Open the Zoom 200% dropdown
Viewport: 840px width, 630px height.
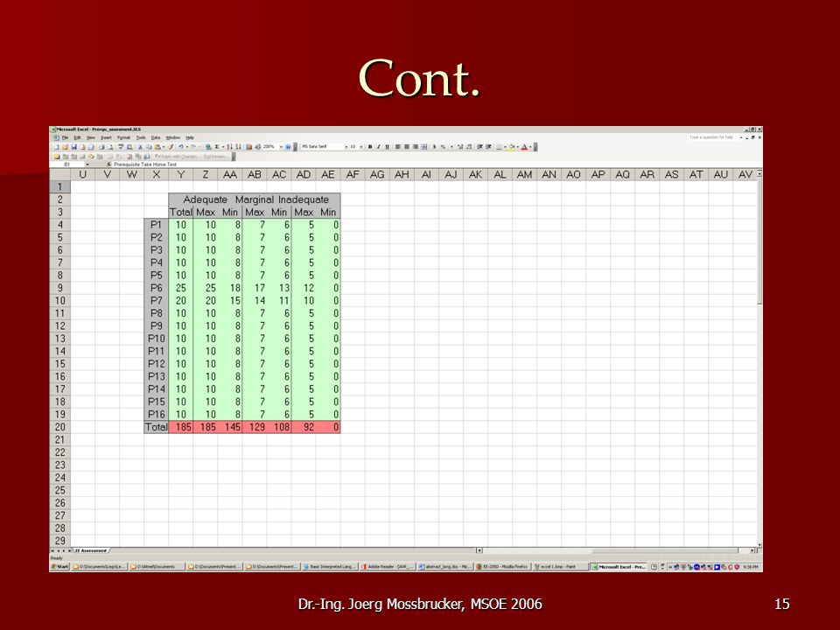281,147
